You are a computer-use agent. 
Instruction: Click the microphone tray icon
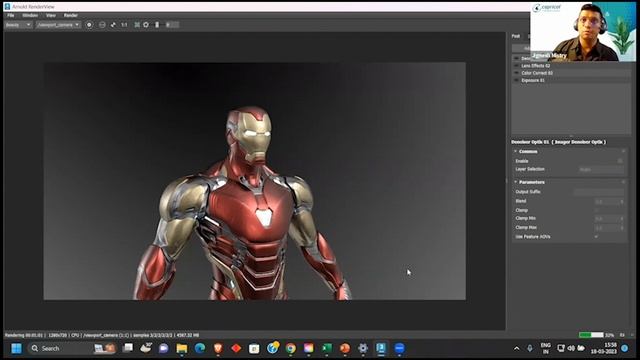tap(530, 349)
